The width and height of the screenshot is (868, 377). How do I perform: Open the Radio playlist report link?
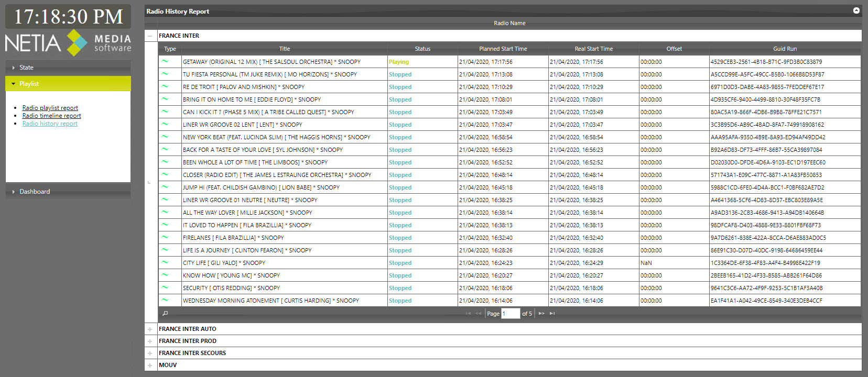click(x=50, y=108)
